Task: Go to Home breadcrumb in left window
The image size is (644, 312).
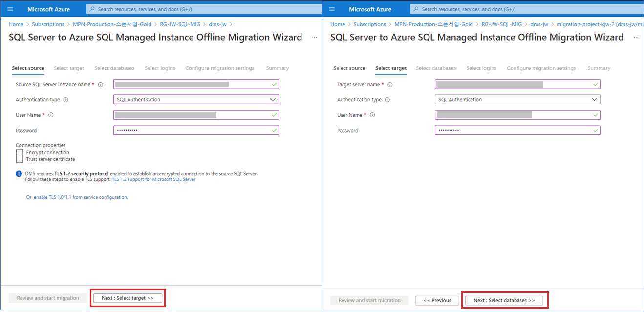Action: (16, 24)
